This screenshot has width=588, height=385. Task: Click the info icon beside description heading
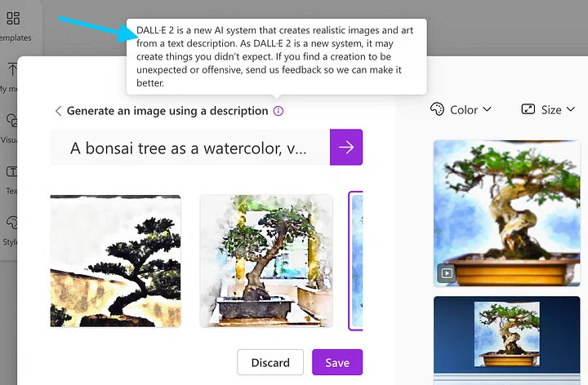(x=278, y=111)
